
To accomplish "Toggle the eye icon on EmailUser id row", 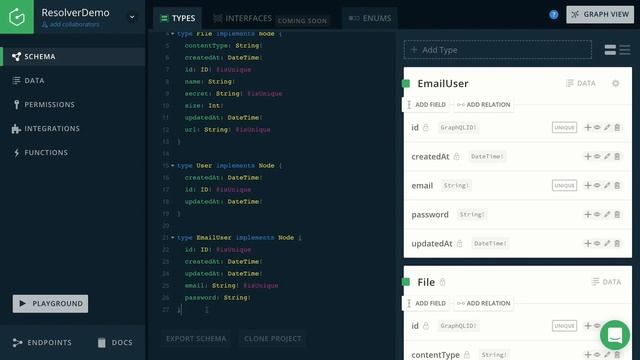I will tap(597, 127).
